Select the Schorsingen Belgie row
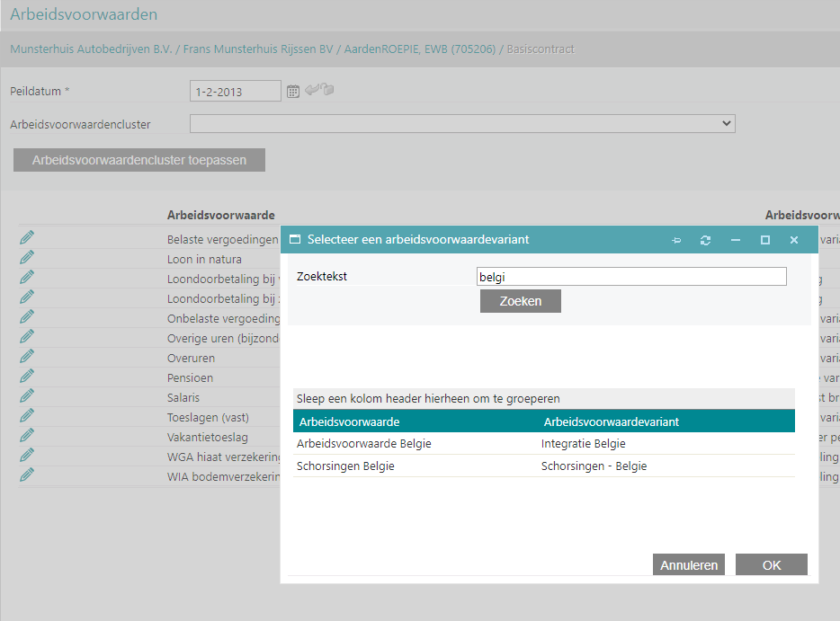This screenshot has height=621, width=840. pos(544,466)
